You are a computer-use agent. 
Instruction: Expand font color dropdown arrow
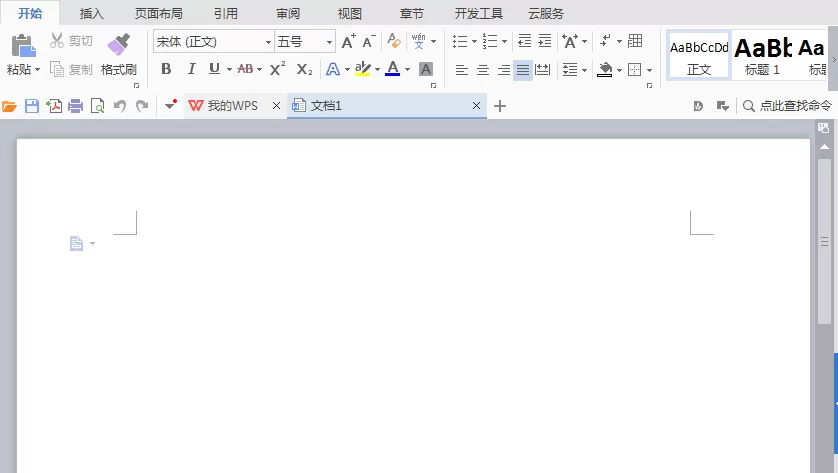click(407, 69)
